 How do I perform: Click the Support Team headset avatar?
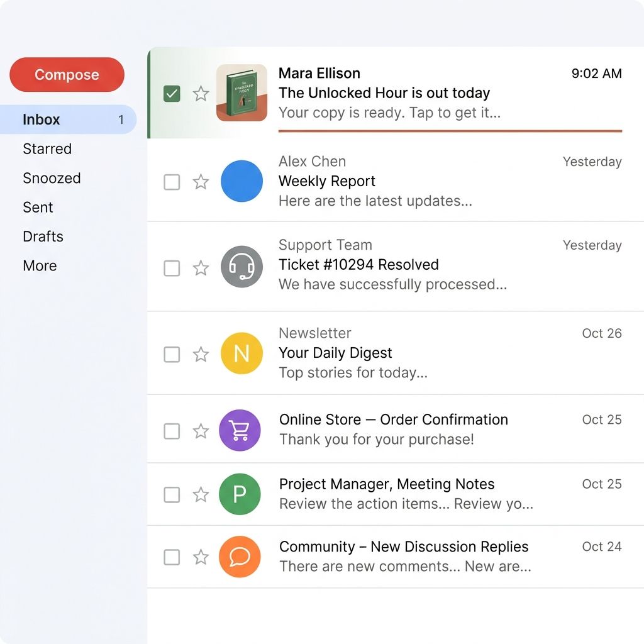[x=241, y=267]
